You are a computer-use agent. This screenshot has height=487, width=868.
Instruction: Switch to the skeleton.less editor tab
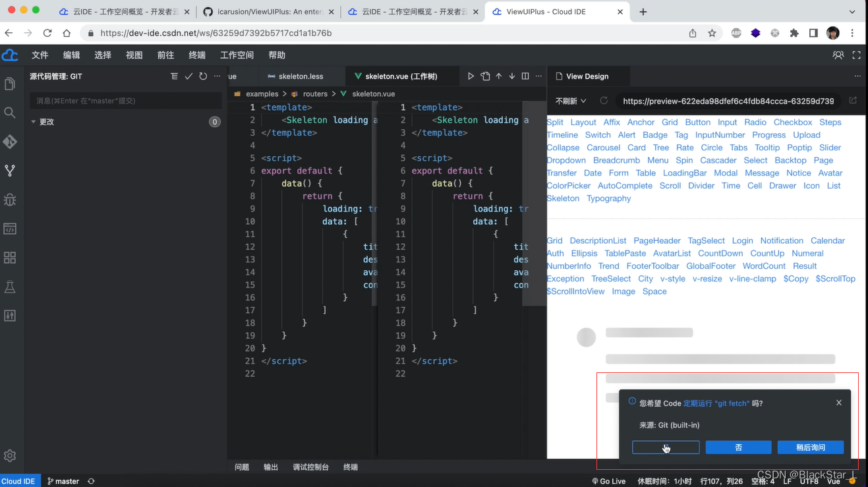click(301, 76)
